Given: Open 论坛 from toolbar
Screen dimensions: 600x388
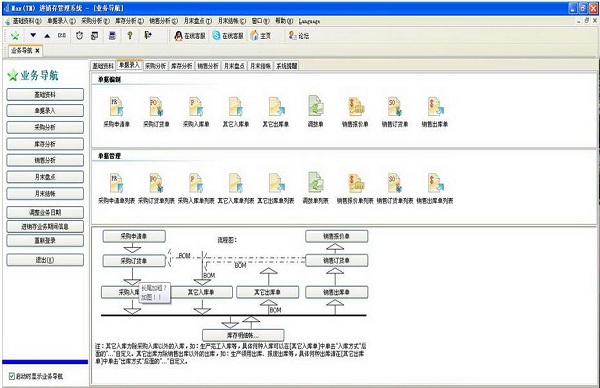Looking at the screenshot, I should pos(299,36).
